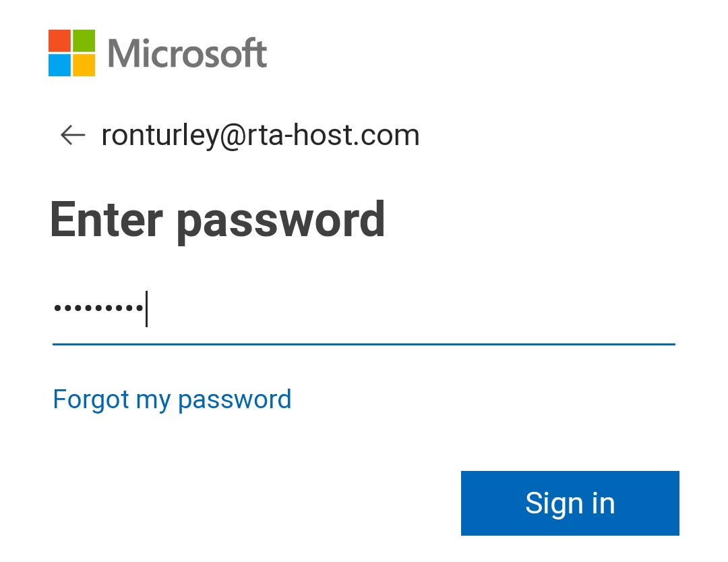Image resolution: width=728 pixels, height=562 pixels.
Task: Click the word "Enter" in the heading
Action: click(106, 219)
